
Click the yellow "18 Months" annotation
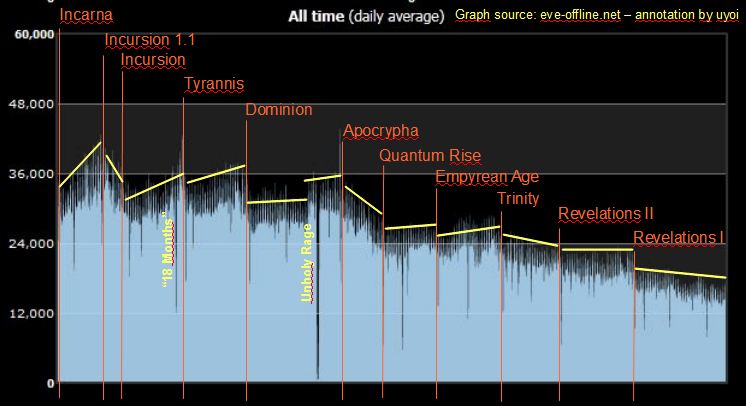[167, 250]
